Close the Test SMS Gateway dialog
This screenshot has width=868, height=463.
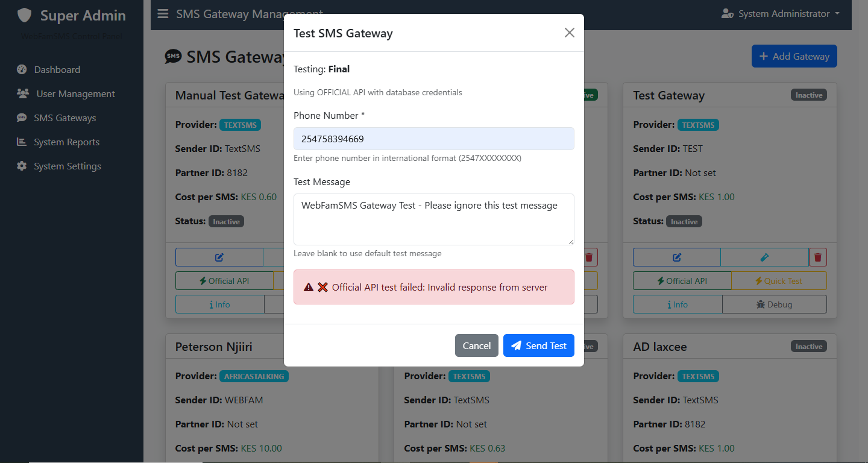[569, 33]
